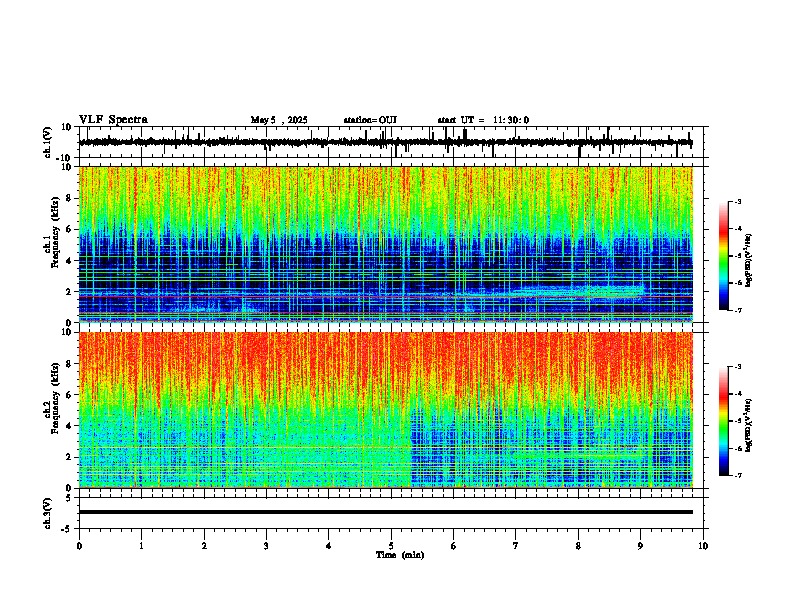Click the ch.2 color scale units label
The width and height of the screenshot is (792, 612).
749,425
